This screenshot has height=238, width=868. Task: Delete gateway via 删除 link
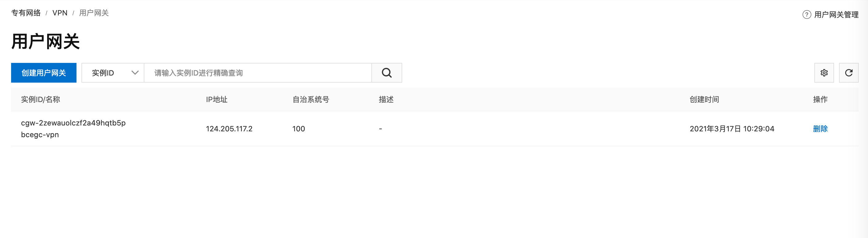click(820, 129)
